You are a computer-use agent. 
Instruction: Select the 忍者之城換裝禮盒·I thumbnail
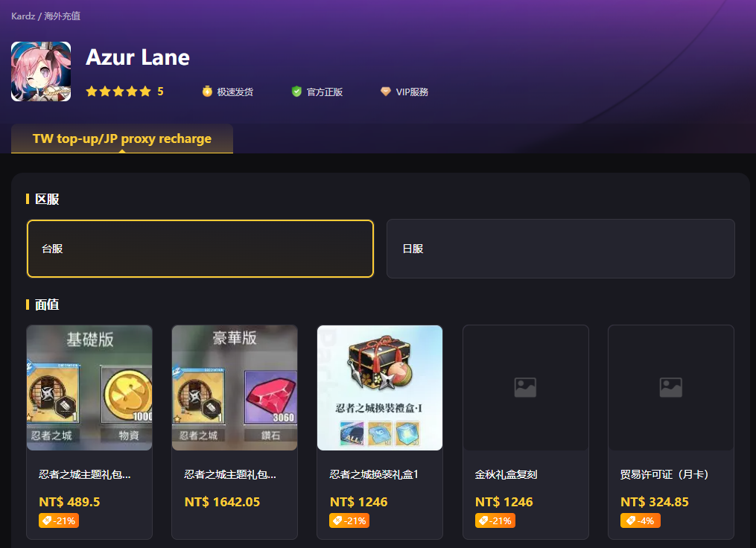380,388
